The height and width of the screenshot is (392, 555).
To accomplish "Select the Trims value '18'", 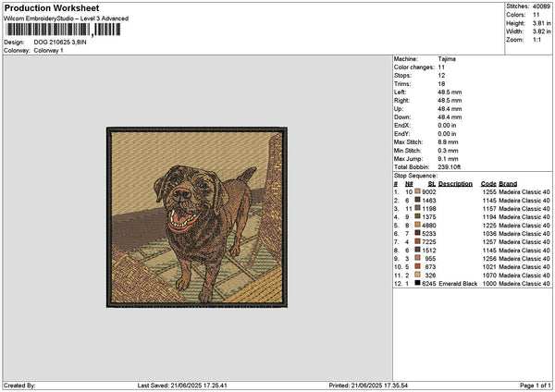I will 441,84.
